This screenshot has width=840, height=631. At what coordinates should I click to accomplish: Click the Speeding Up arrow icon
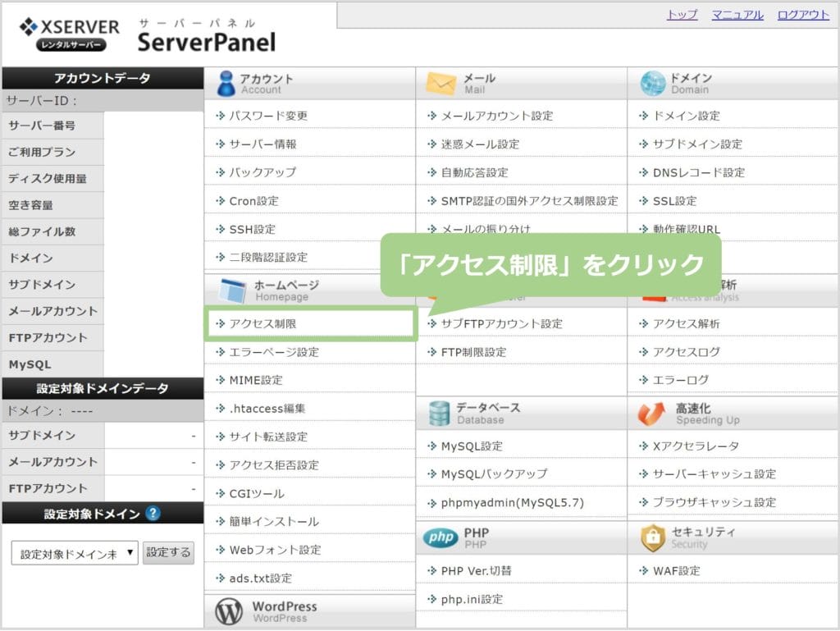coord(652,414)
